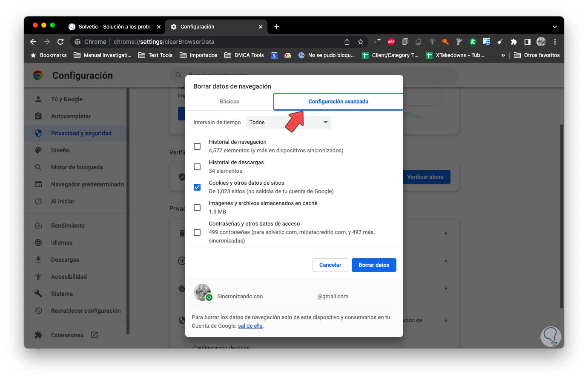Open the green K extension icon

coord(473,42)
